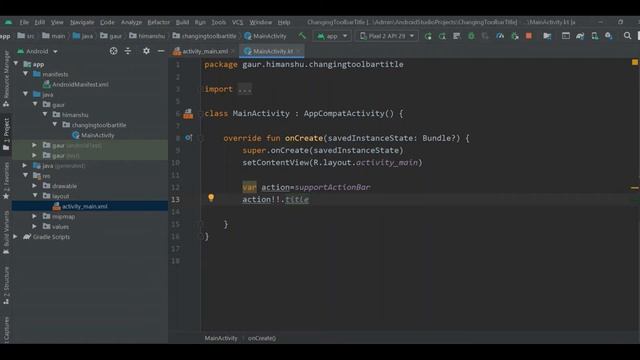The height and width of the screenshot is (360, 640).
Task: Open the VCS menu
Action: click(237, 22)
